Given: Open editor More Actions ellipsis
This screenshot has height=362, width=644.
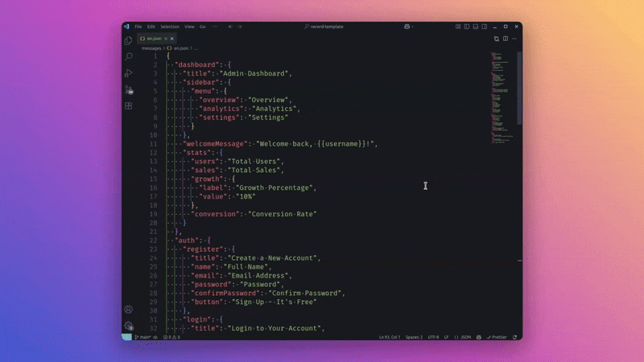Looking at the screenshot, I should point(514,39).
